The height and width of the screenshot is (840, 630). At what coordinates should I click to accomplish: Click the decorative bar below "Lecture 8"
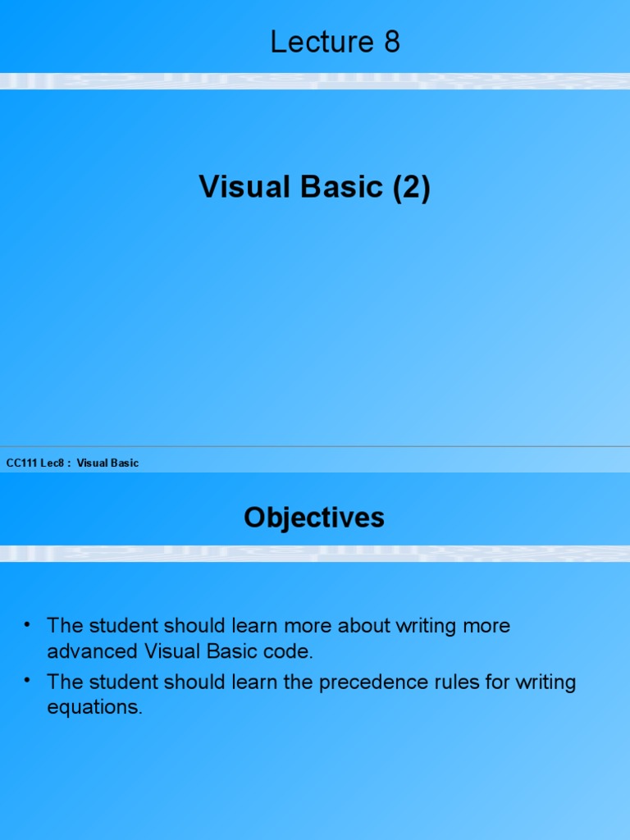pos(315,81)
